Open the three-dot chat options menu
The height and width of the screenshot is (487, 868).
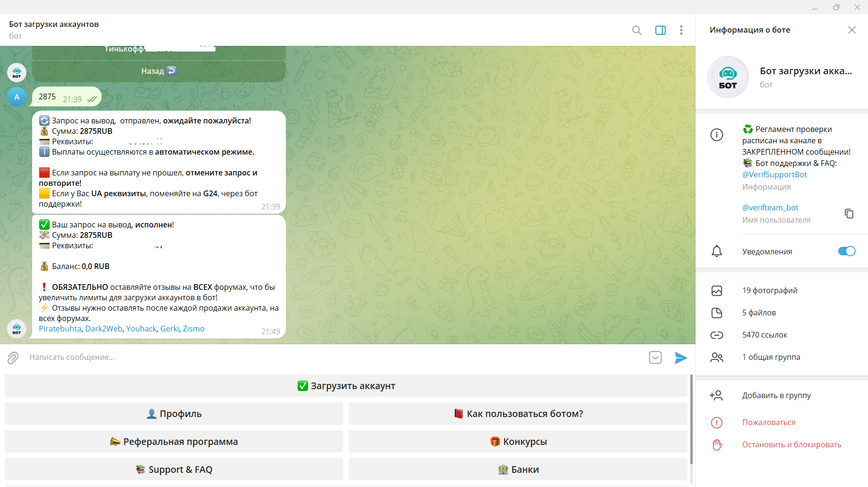pos(681,30)
